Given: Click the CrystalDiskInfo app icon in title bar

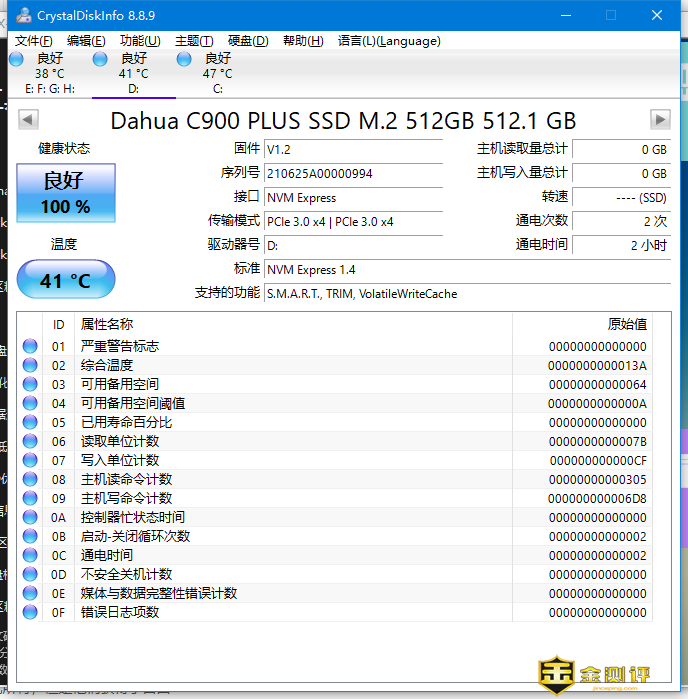Looking at the screenshot, I should tap(23, 15).
